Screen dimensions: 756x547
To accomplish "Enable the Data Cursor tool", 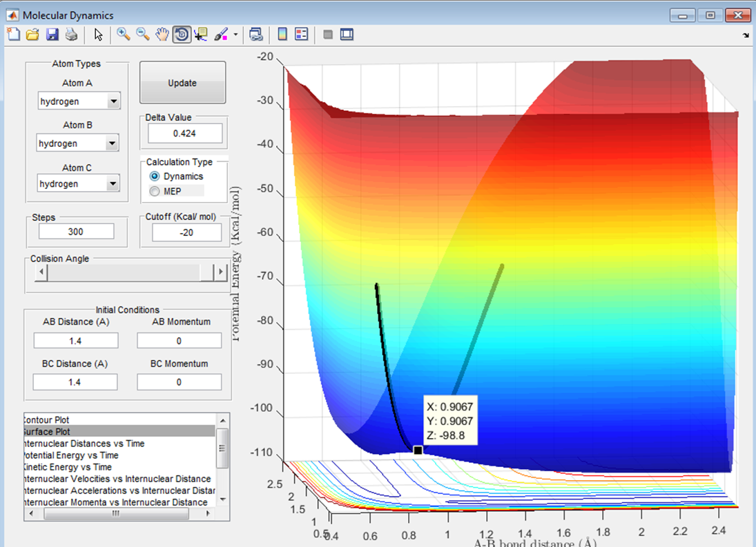I will [201, 34].
